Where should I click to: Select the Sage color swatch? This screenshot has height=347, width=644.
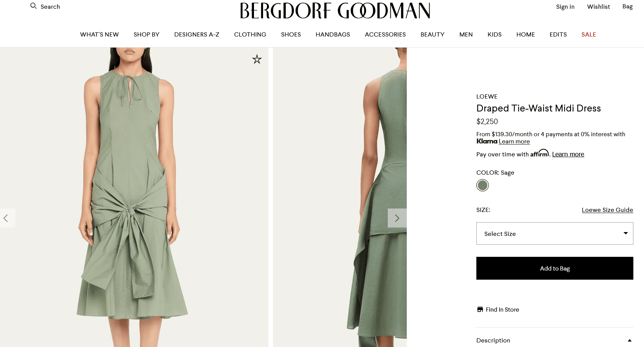pyautogui.click(x=482, y=185)
